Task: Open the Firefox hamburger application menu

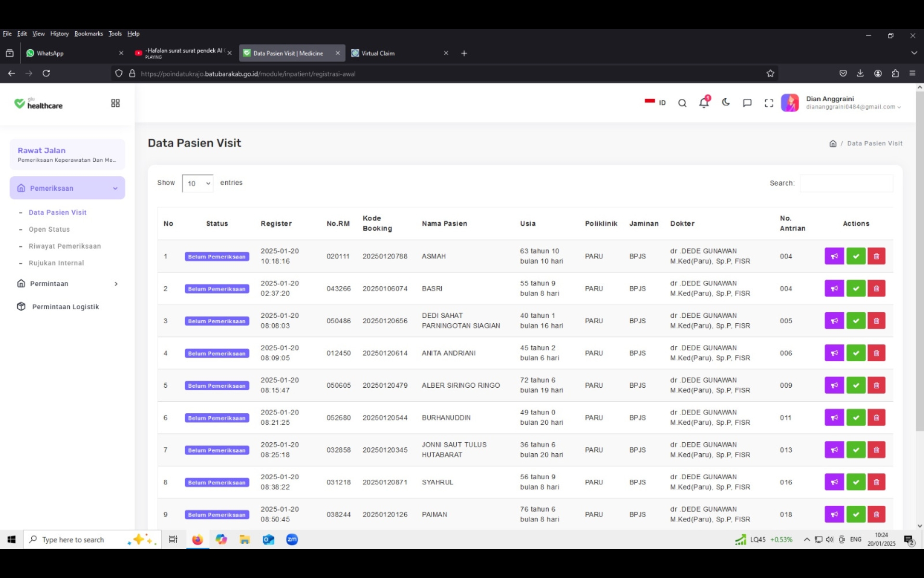Action: pyautogui.click(x=912, y=73)
